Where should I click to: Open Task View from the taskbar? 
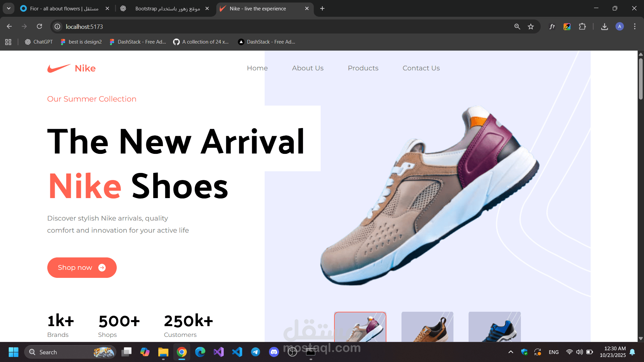(126, 352)
